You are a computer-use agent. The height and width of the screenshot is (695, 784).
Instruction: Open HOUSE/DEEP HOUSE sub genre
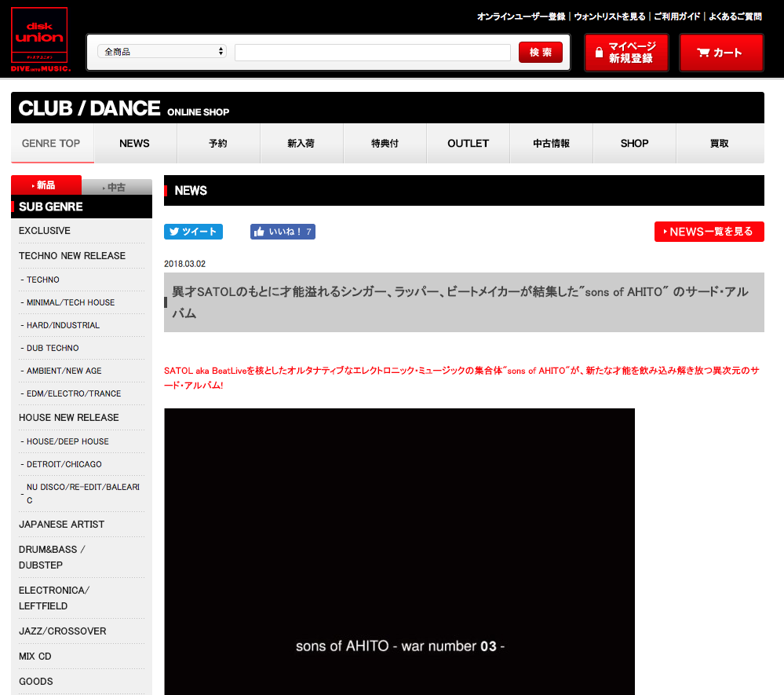pos(67,442)
